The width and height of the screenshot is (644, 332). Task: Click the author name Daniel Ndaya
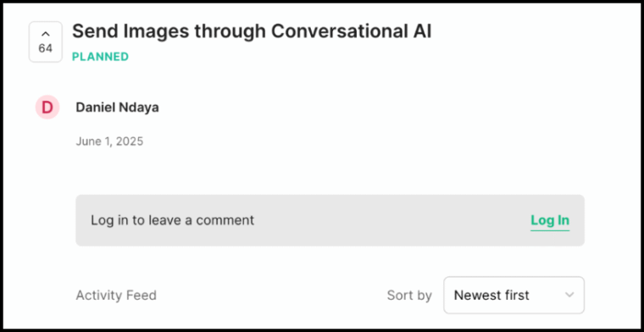tap(118, 108)
